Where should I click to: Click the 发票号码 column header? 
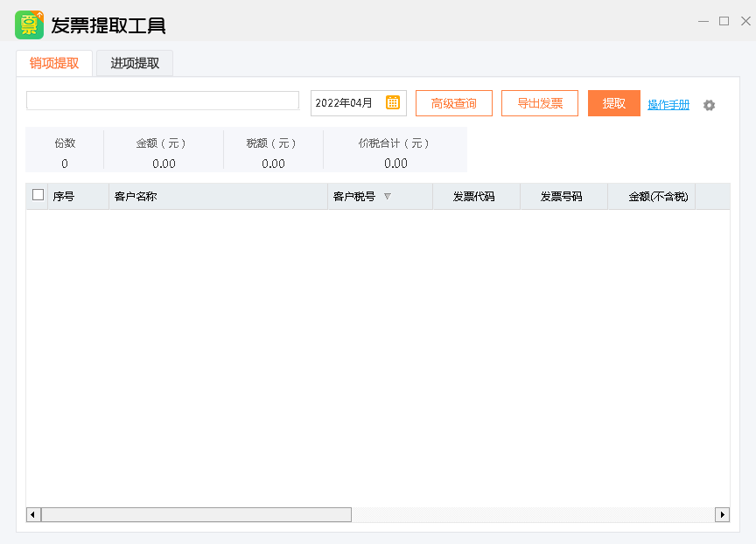coord(563,197)
